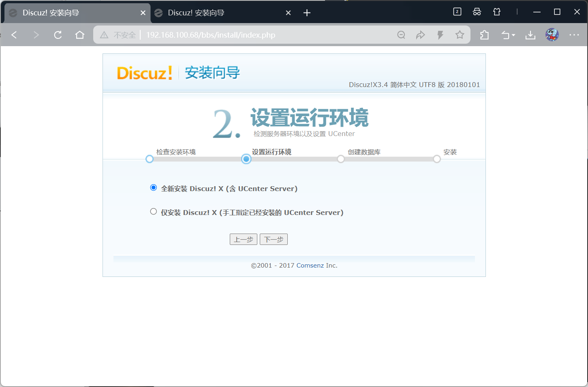The height and width of the screenshot is (387, 588).
Task: Click the share arrow icon in address bar
Action: tap(421, 35)
